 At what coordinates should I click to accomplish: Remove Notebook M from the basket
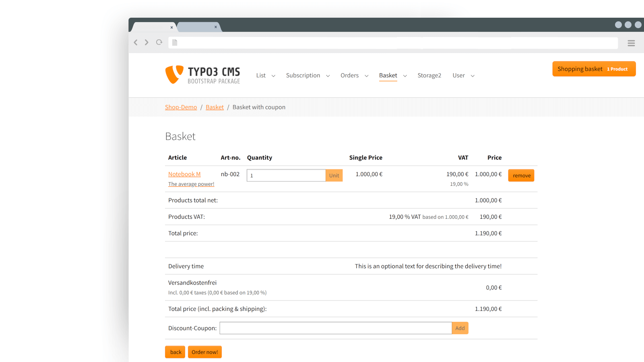tap(521, 175)
